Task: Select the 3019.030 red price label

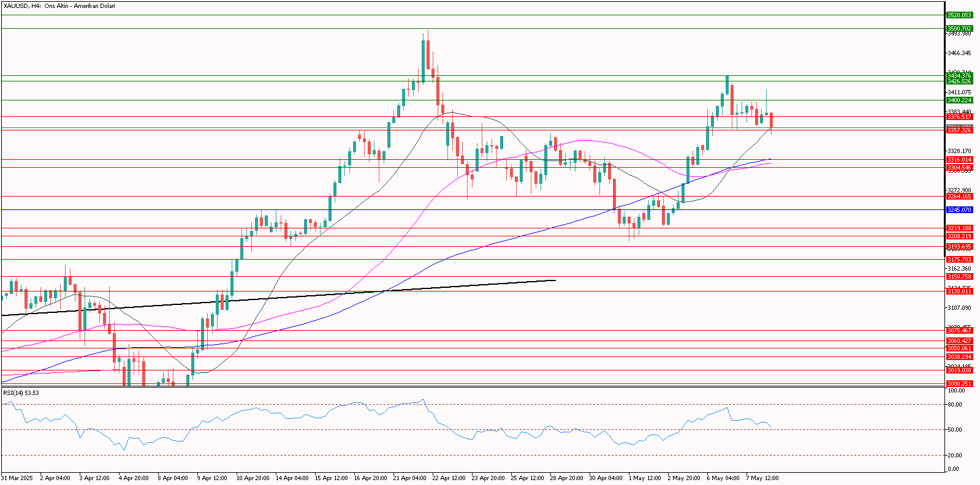Action: (x=959, y=370)
